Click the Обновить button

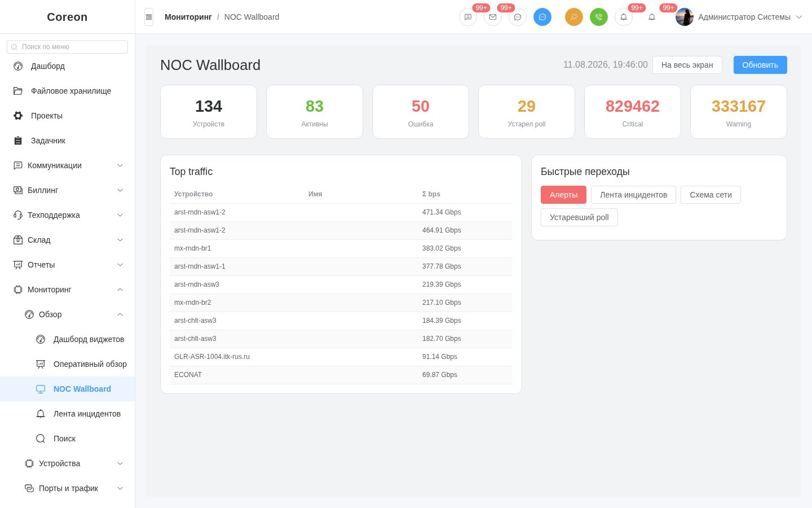[760, 65]
